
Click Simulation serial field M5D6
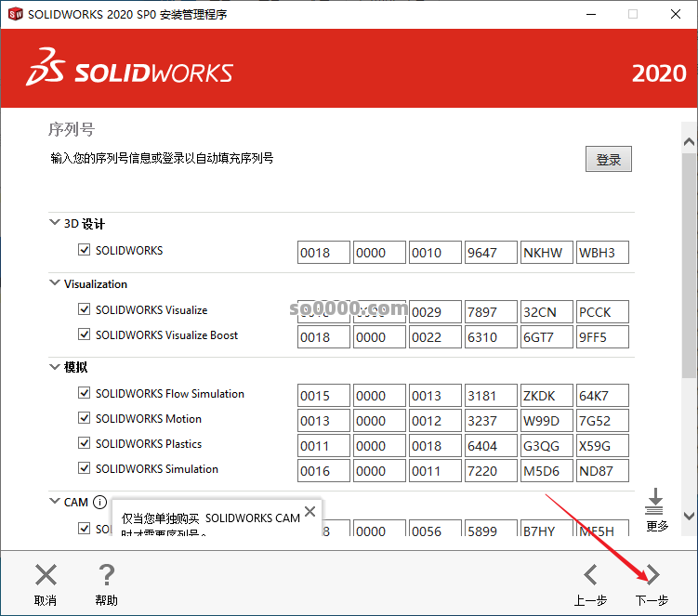pos(547,471)
